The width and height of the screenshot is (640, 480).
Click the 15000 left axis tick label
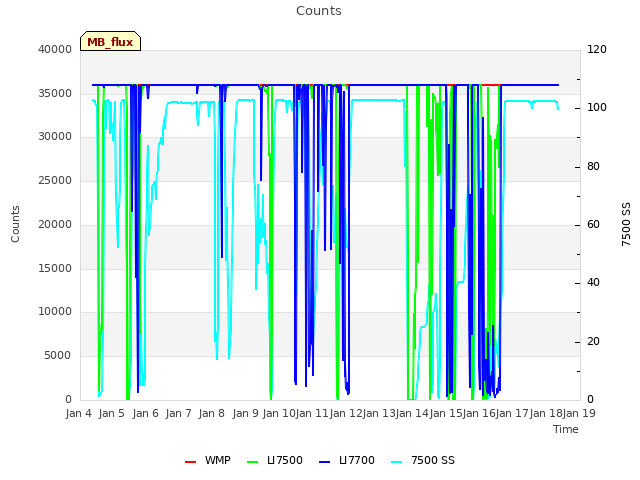[x=55, y=268]
